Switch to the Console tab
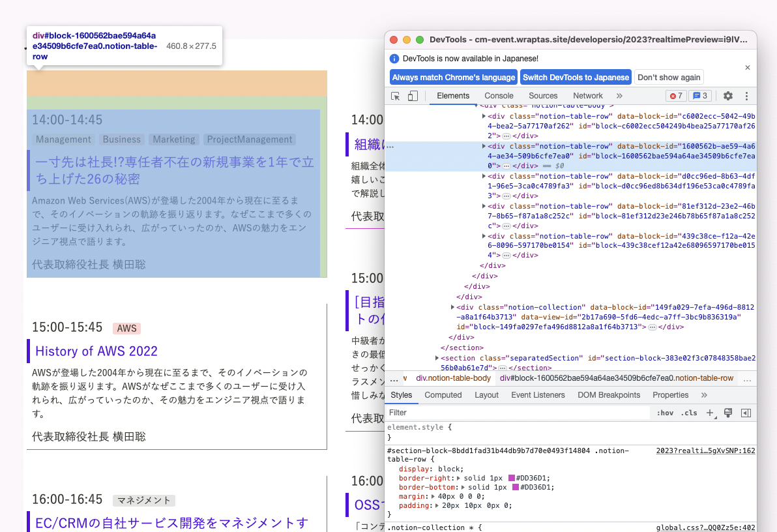Viewport: 777px width, 532px height. 499,96
